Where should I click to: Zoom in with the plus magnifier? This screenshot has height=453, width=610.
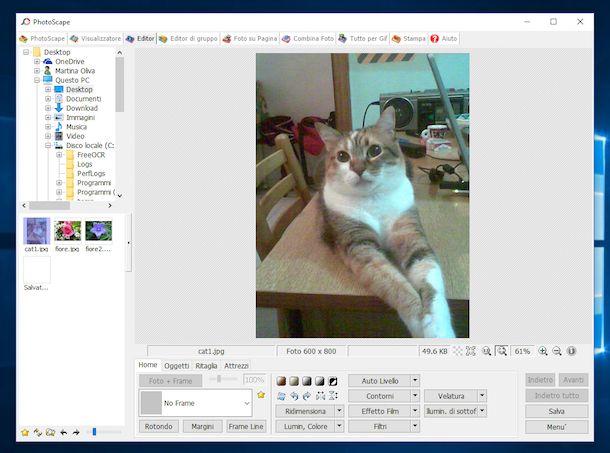543,351
